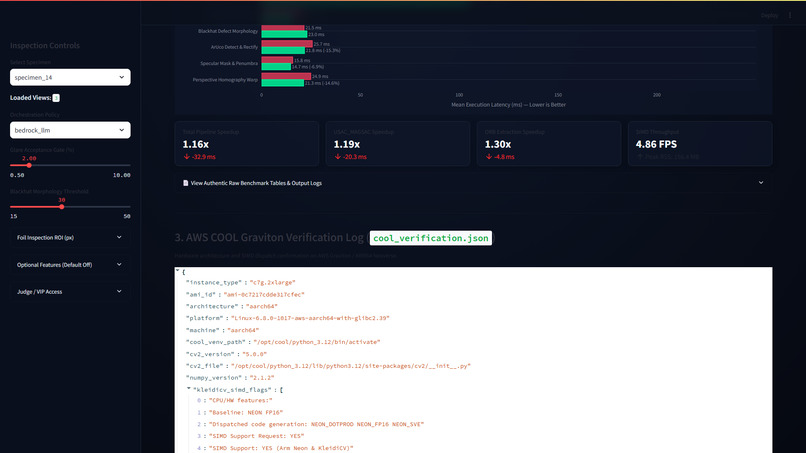Click the Mean Execution Latency axis title

click(508, 104)
